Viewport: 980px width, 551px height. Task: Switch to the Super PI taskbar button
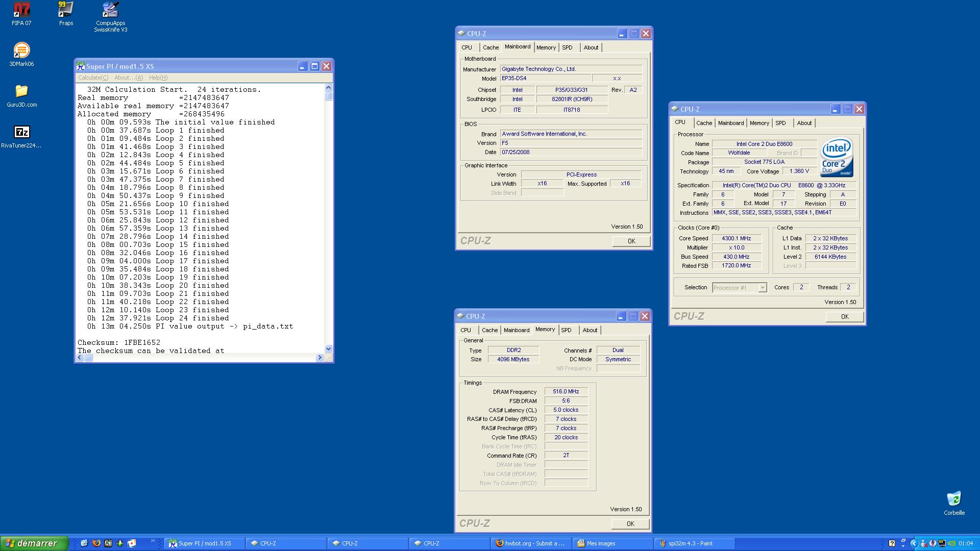point(205,543)
